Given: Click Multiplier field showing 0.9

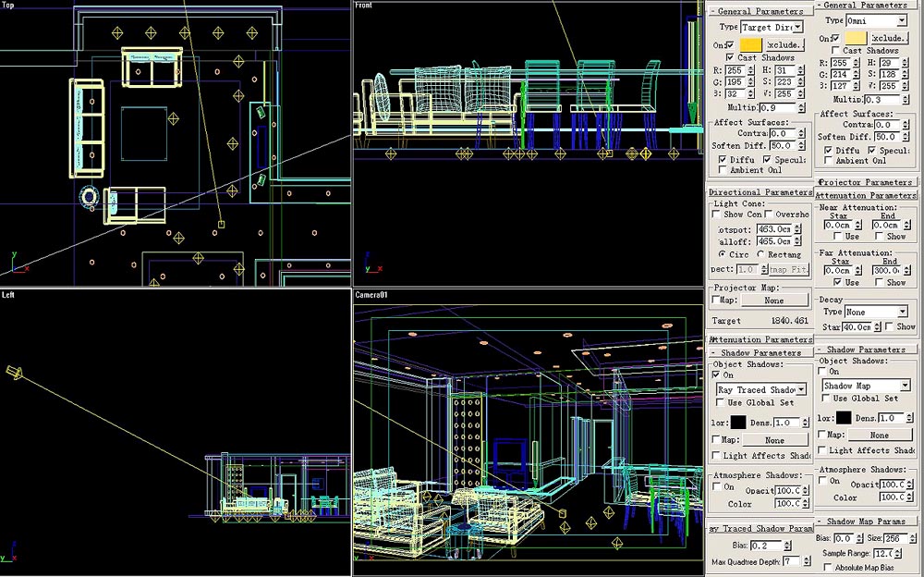Looking at the screenshot, I should [x=778, y=108].
